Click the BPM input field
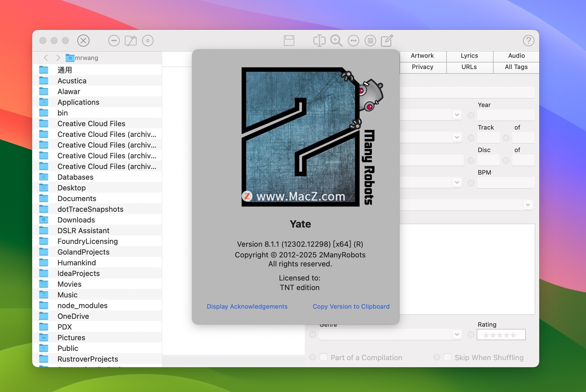This screenshot has width=586, height=392. [506, 182]
